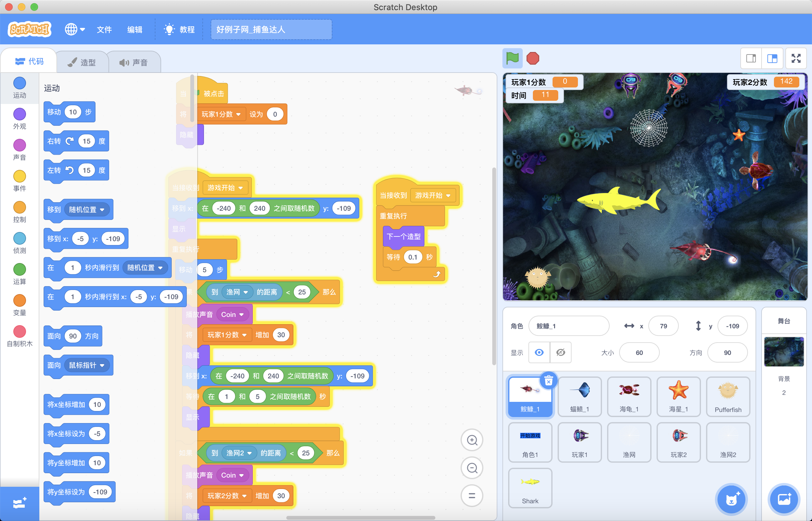
Task: Switch to the 造型 tab
Action: 82,62
